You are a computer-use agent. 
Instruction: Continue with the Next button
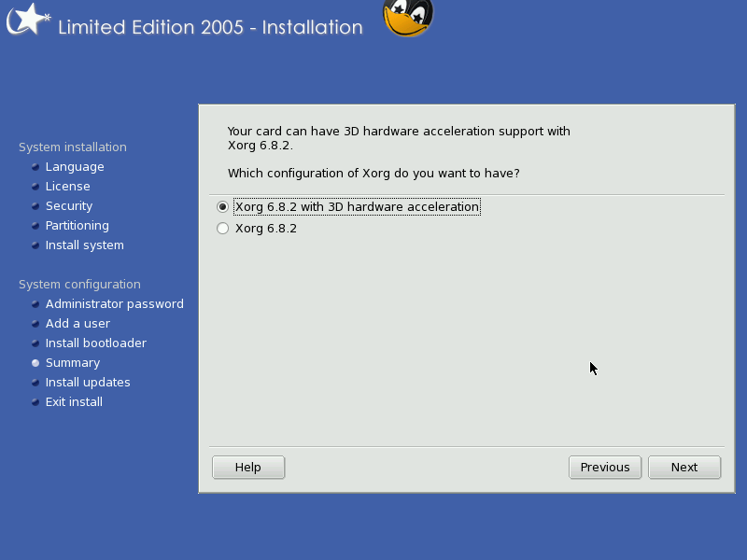pyautogui.click(x=684, y=468)
